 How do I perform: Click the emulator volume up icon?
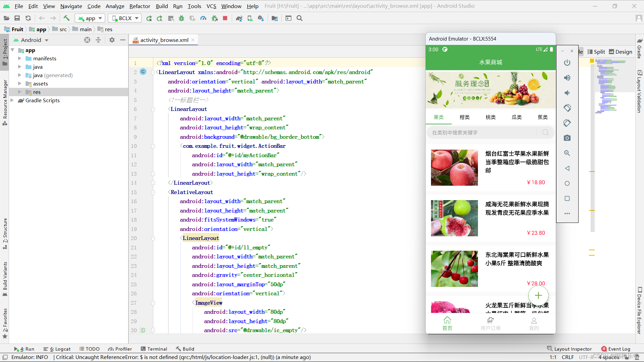tap(567, 78)
